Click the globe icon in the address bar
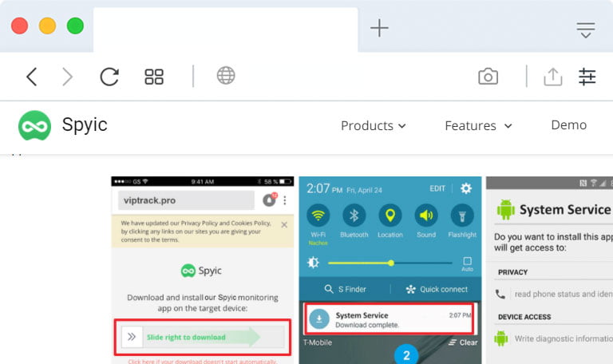The height and width of the screenshot is (364, 613). (x=226, y=76)
